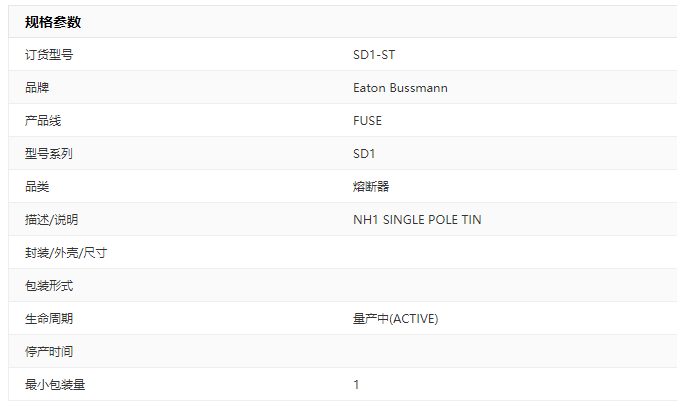Click the SD1 series value
The height and width of the screenshot is (402, 677).
point(364,154)
